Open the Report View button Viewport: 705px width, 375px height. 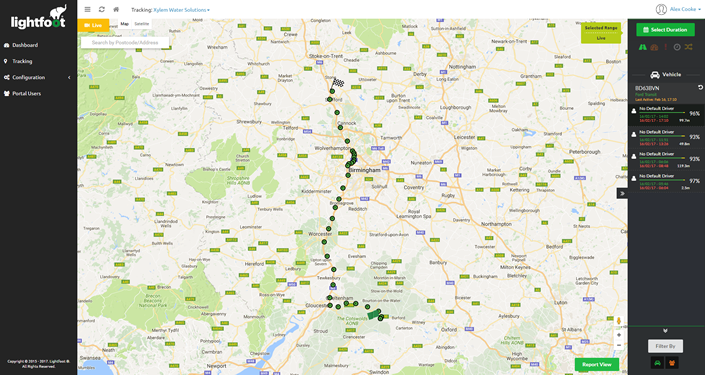tap(597, 365)
